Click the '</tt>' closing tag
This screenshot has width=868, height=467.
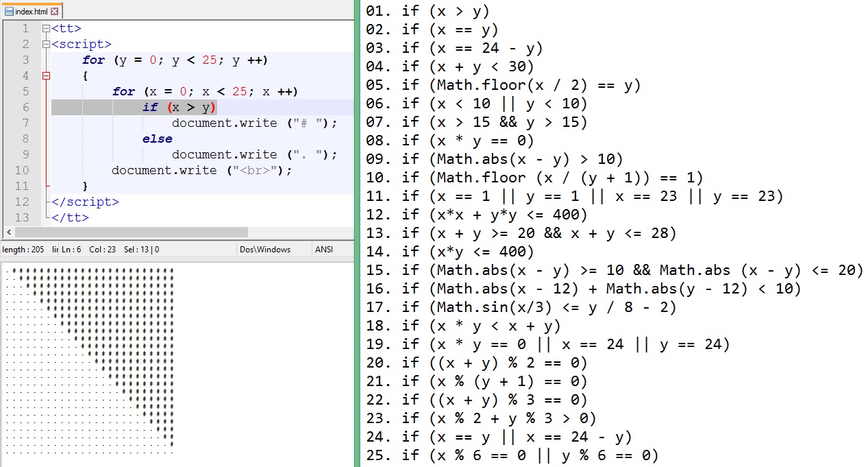[x=70, y=217]
